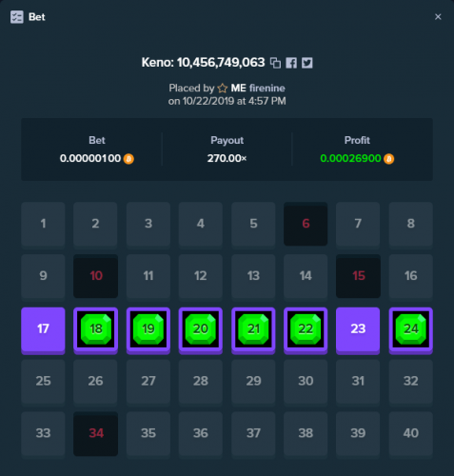Click keno tile number 40
The image size is (454, 476).
click(411, 434)
